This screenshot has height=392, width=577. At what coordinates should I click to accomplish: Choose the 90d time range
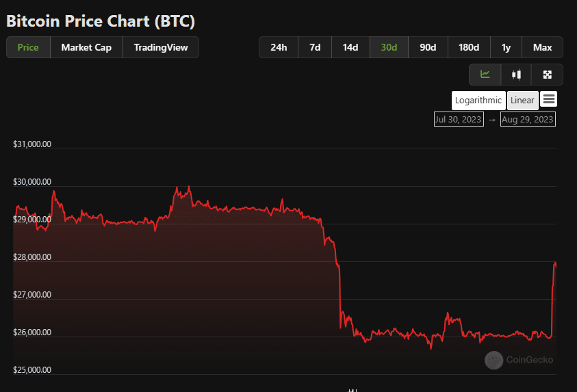(x=428, y=47)
